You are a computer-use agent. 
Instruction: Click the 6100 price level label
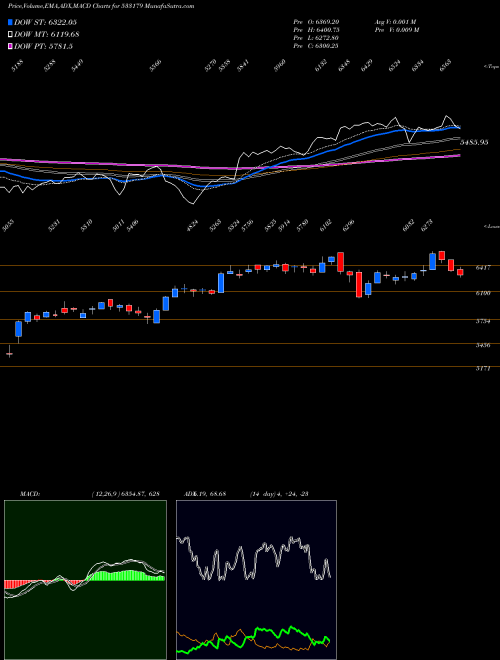(x=483, y=293)
